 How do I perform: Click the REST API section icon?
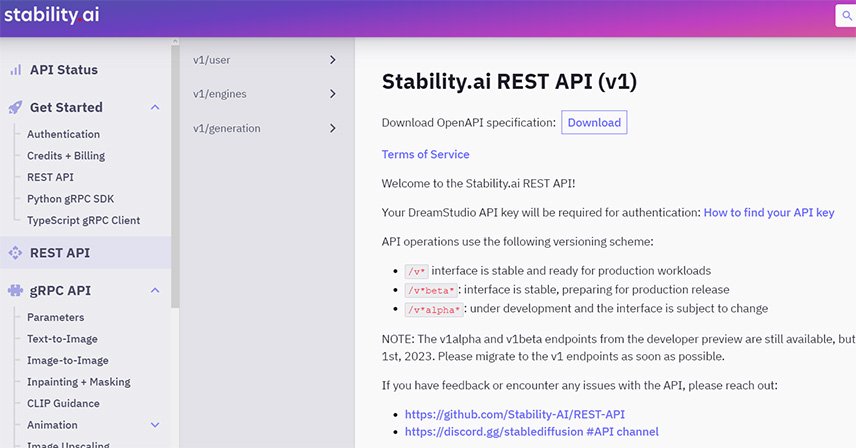click(15, 253)
